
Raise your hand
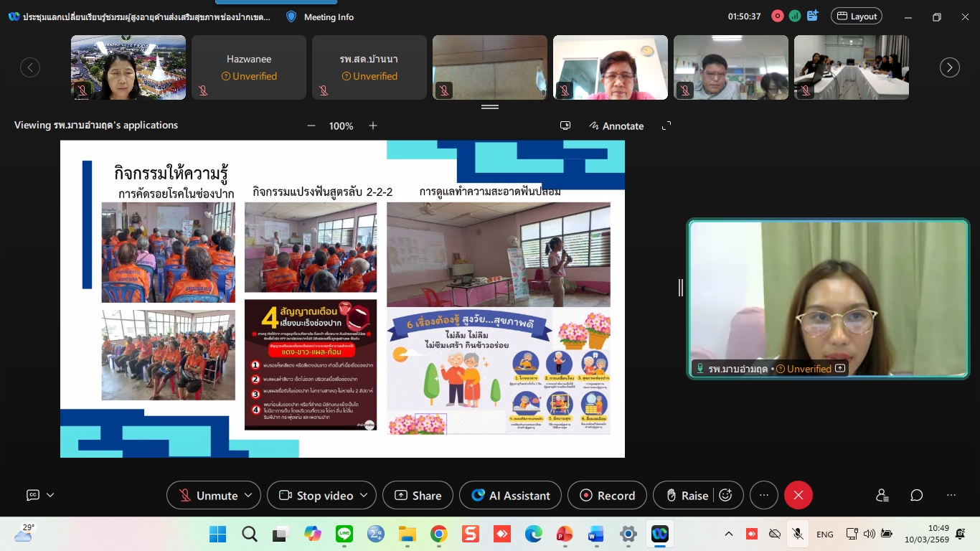tap(687, 495)
